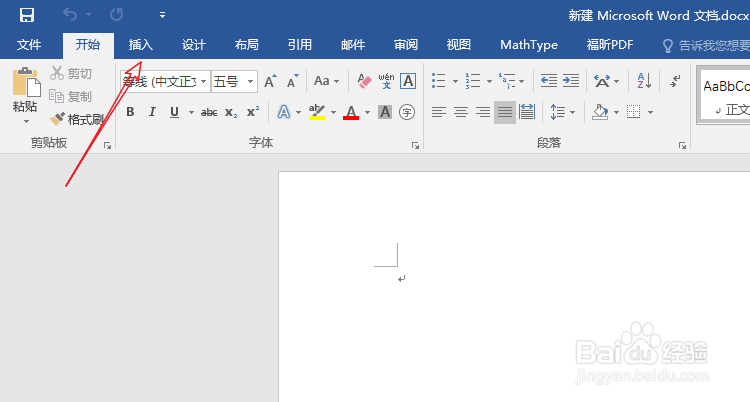Click Clear All Formatting eraser icon
The image size is (750, 402).
click(x=364, y=81)
